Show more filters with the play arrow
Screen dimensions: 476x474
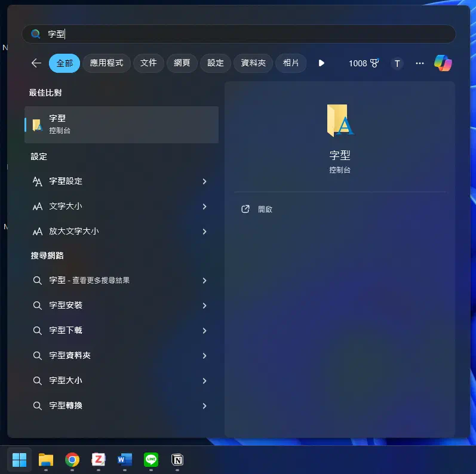321,63
